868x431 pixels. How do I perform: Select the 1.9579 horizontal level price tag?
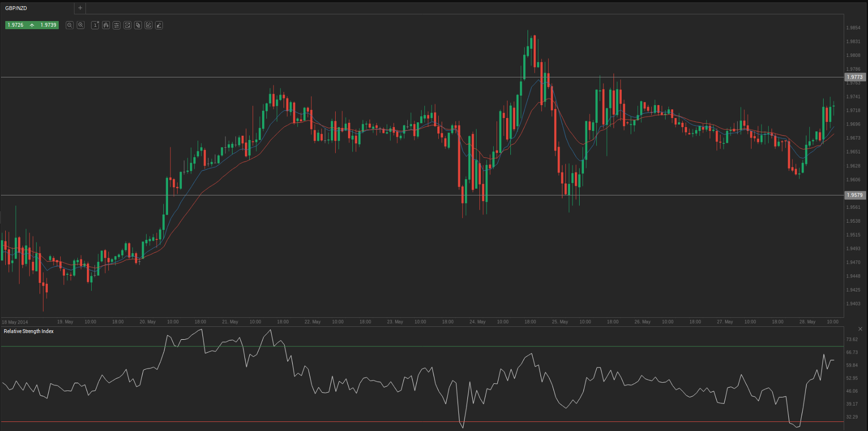pos(855,195)
